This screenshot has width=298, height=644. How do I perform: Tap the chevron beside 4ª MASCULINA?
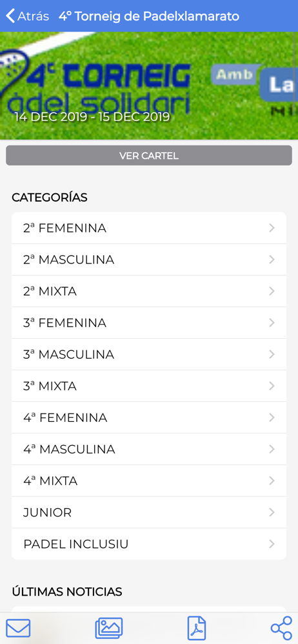pyautogui.click(x=272, y=450)
